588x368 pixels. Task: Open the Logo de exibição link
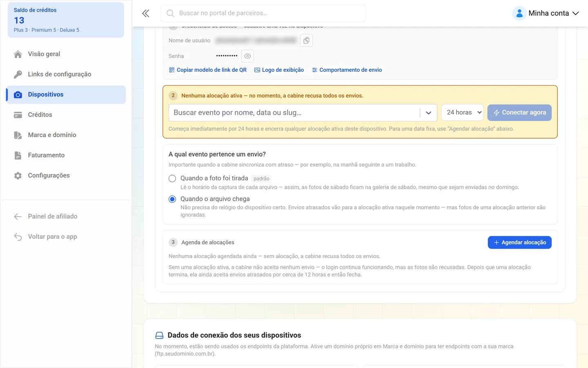(x=279, y=70)
